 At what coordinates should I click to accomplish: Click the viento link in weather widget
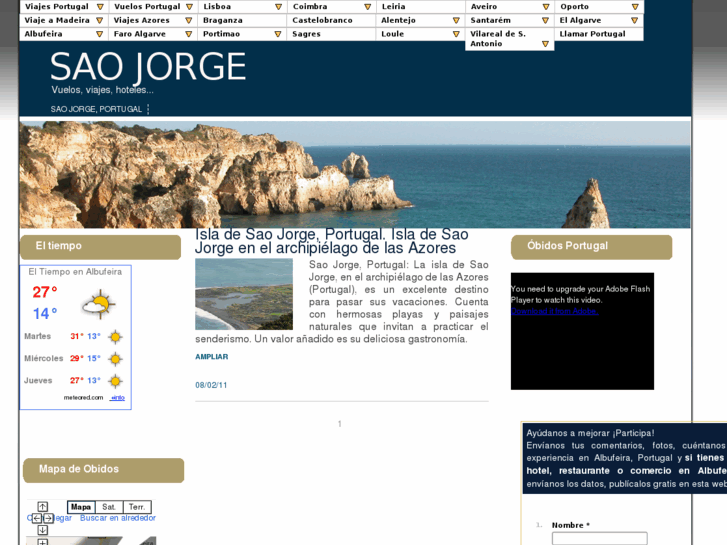click(117, 398)
